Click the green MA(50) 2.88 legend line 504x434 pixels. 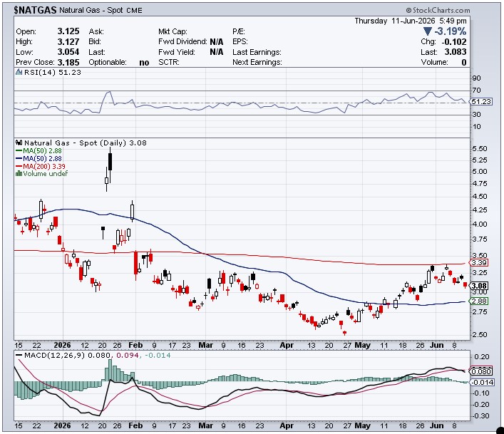click(19, 150)
